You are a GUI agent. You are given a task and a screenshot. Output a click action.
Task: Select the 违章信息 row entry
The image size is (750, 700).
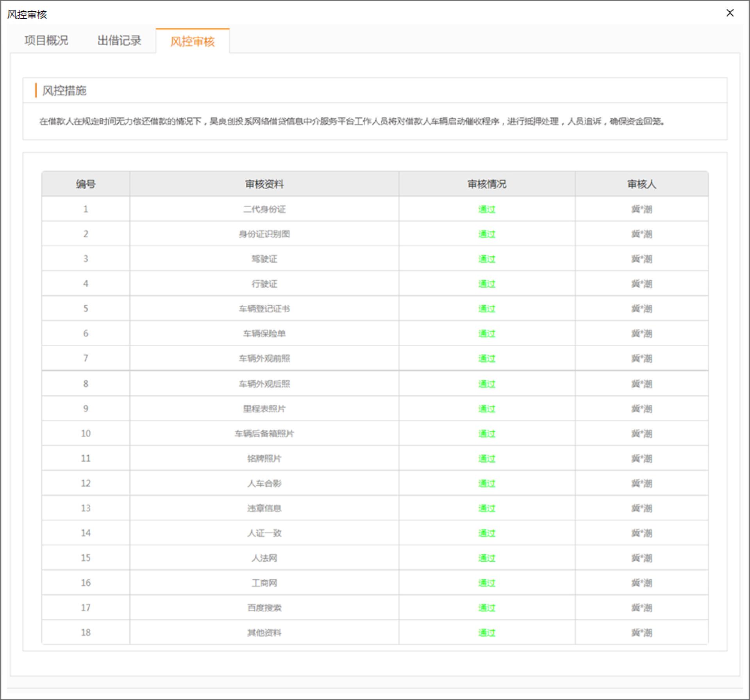pos(264,508)
